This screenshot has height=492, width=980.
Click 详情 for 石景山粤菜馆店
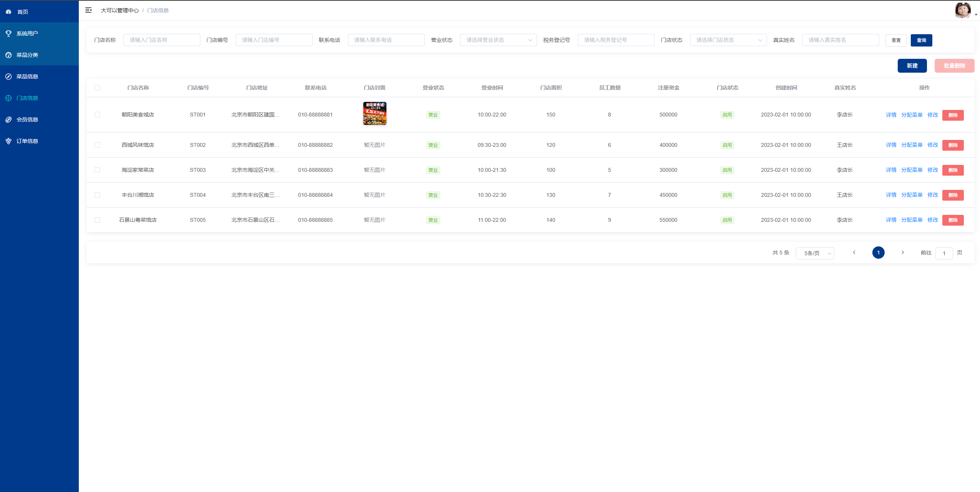[x=891, y=220]
